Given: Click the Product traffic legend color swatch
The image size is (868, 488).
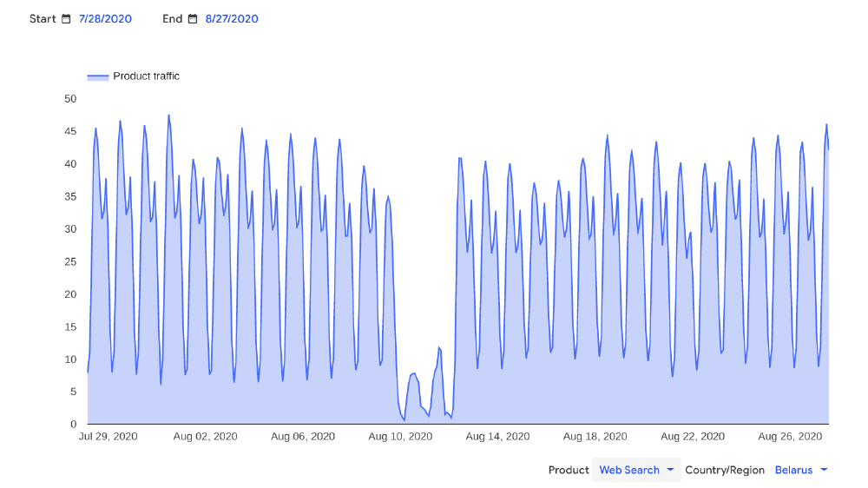Looking at the screenshot, I should click(98, 76).
